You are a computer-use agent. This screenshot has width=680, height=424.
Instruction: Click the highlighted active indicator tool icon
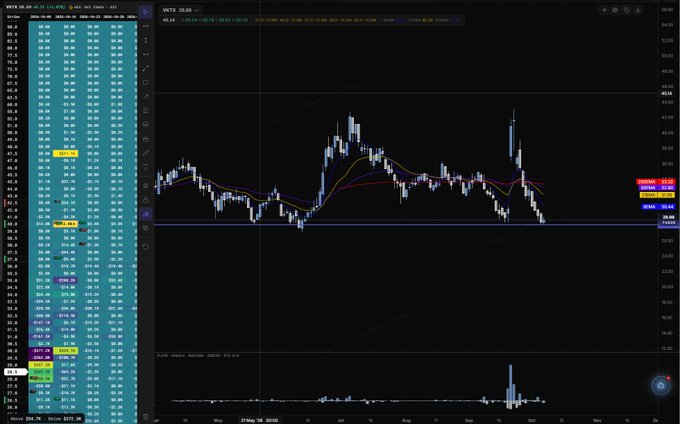pos(146,214)
